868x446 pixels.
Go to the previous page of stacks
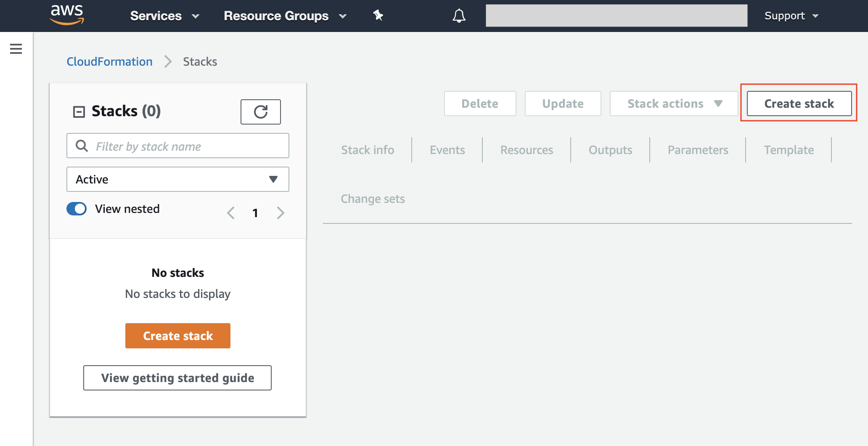click(x=231, y=213)
